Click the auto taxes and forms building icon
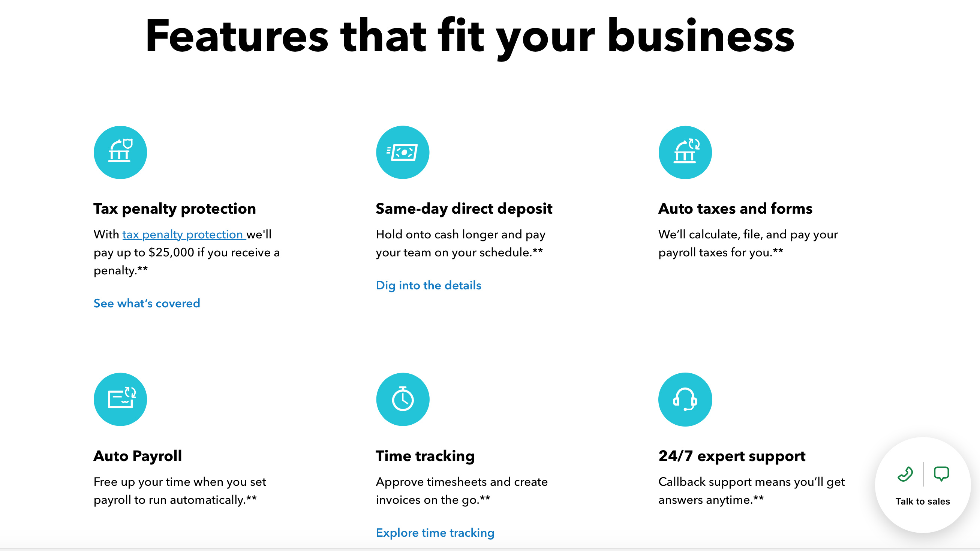 tap(685, 152)
